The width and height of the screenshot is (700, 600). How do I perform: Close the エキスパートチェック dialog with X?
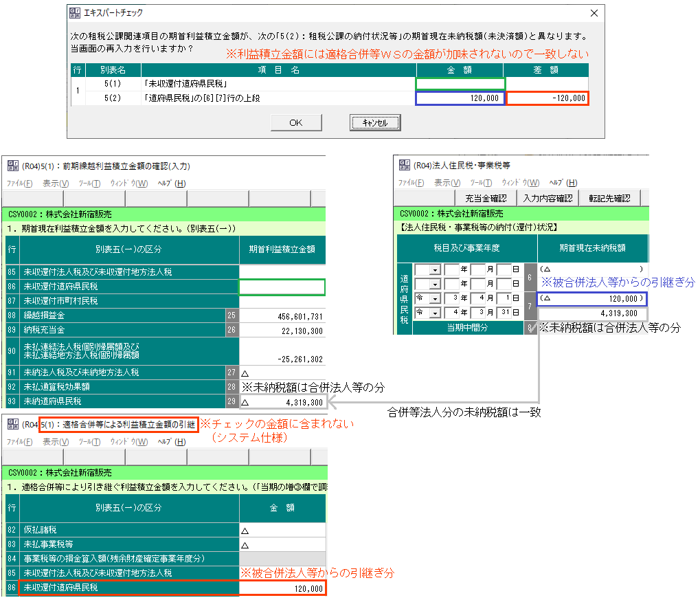pos(594,12)
